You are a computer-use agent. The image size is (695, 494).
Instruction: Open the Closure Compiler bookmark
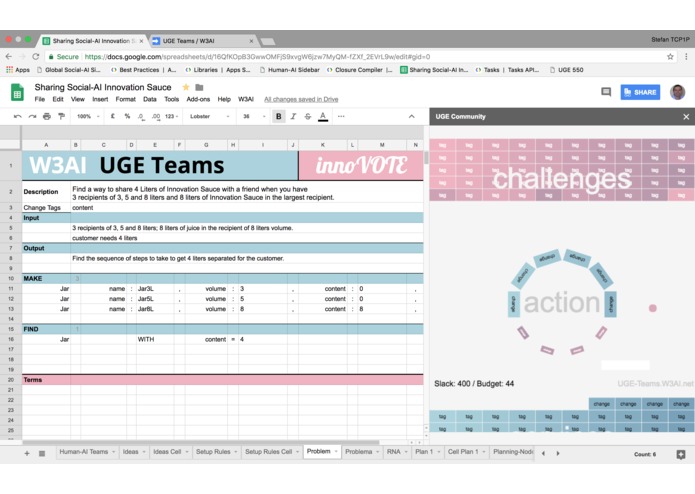pyautogui.click(x=359, y=70)
